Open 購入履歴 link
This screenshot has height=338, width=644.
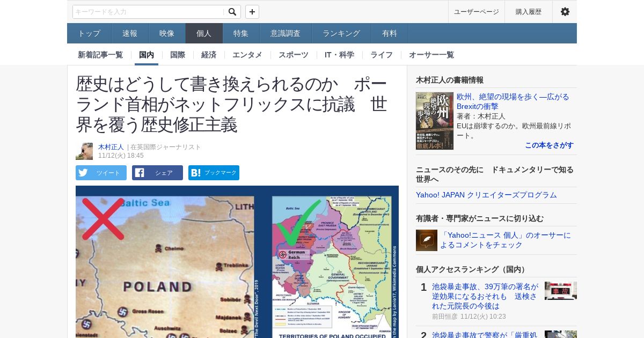click(x=529, y=12)
